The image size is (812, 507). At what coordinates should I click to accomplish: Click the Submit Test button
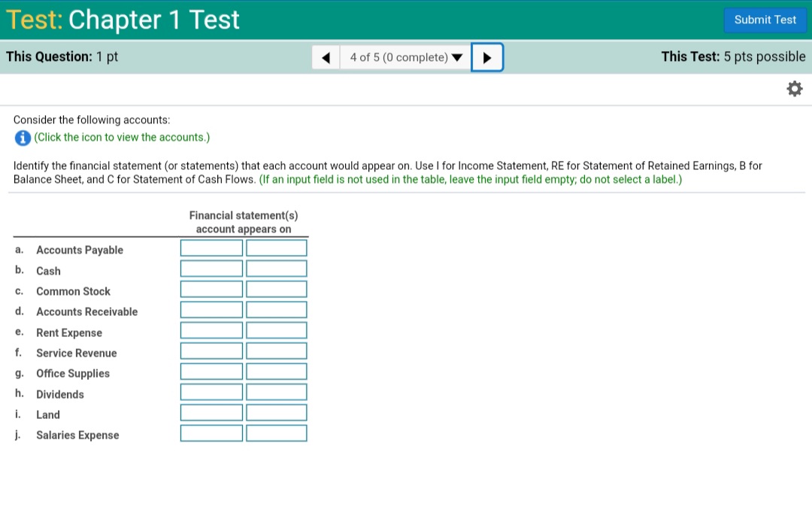[765, 20]
